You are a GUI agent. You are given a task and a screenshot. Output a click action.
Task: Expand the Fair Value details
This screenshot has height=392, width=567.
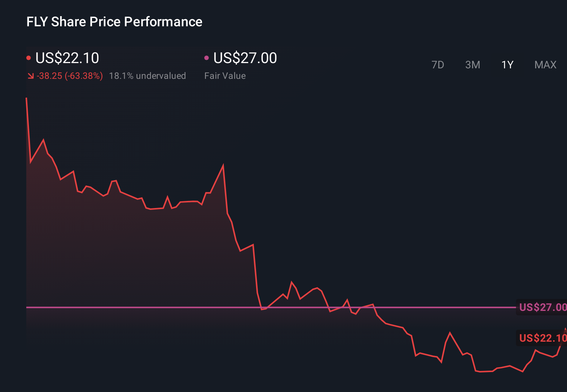(225, 76)
